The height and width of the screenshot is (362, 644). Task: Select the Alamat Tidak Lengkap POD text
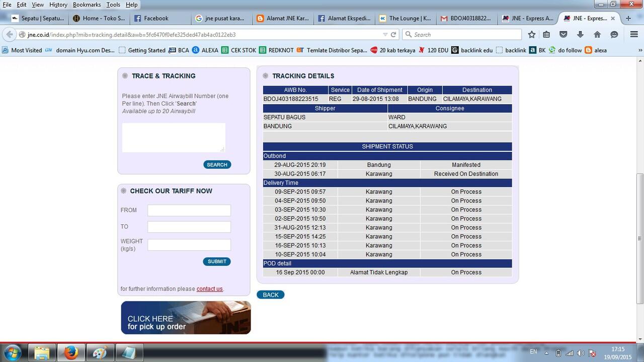point(379,273)
